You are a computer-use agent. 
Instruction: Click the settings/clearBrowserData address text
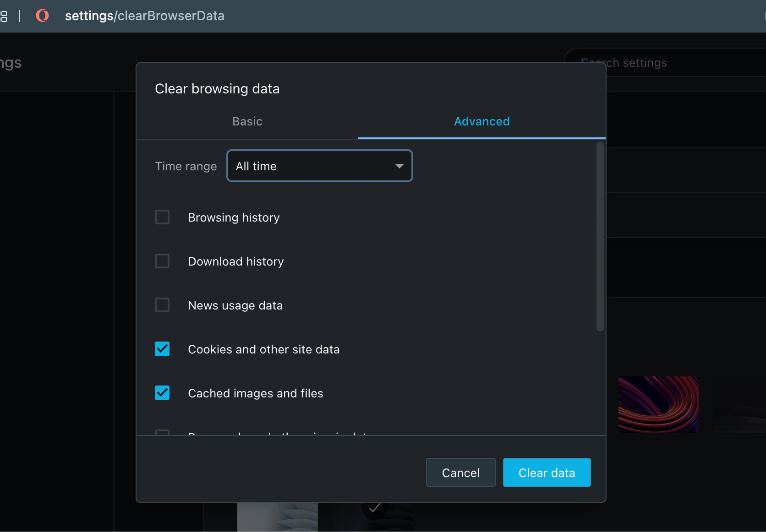(145, 16)
